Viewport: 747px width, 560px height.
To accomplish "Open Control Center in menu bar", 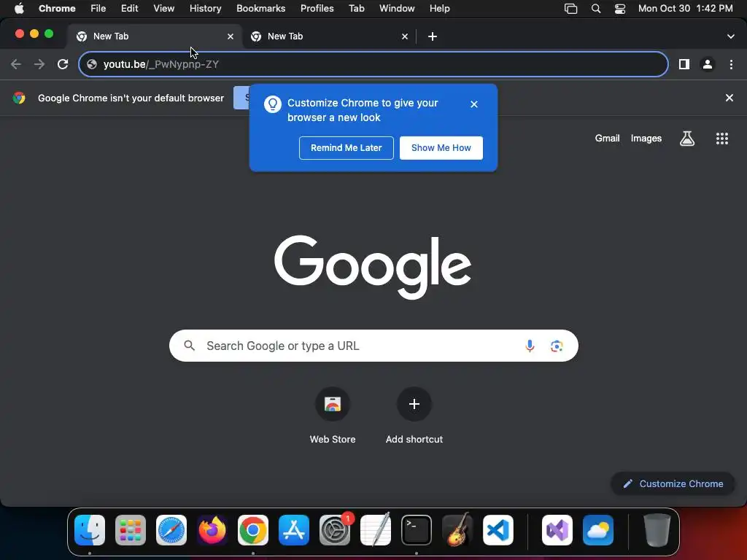I will 620,9.
